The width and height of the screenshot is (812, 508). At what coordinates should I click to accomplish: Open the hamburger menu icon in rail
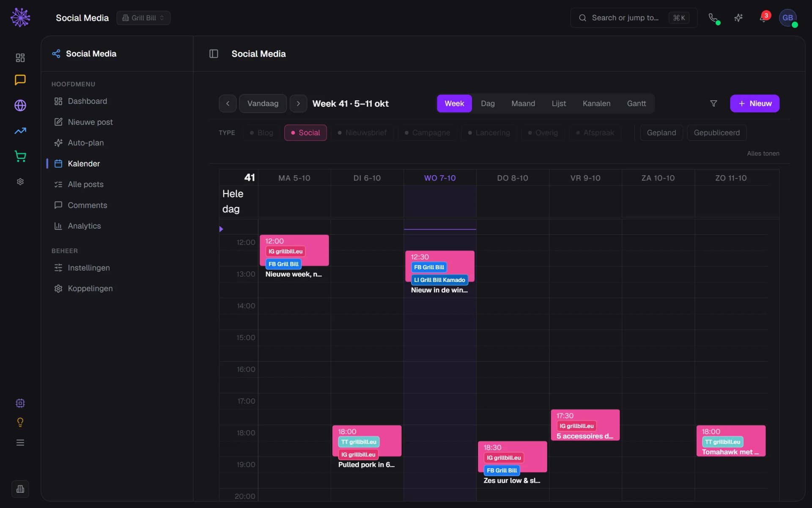pyautogui.click(x=20, y=442)
